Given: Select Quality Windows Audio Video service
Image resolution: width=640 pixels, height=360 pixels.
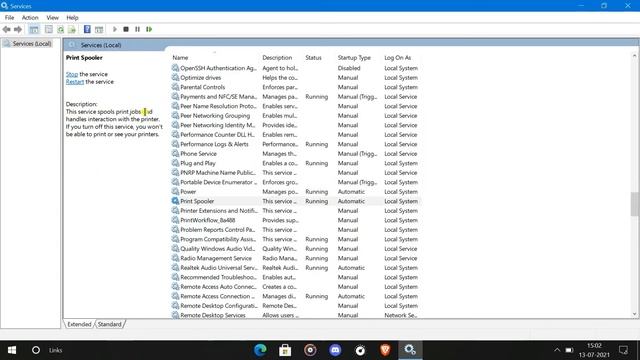Looking at the screenshot, I should [x=296, y=249].
